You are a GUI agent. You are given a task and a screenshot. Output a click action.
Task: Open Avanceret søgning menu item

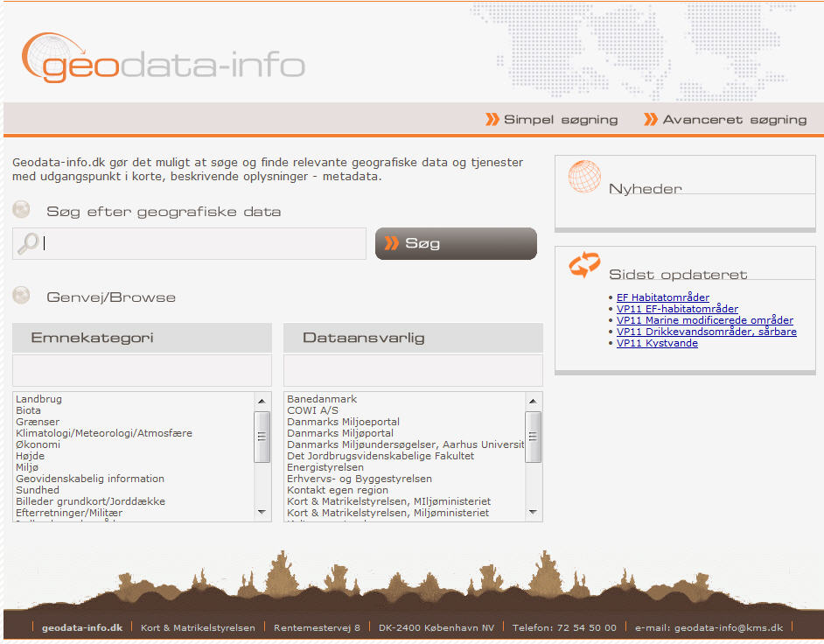click(734, 120)
